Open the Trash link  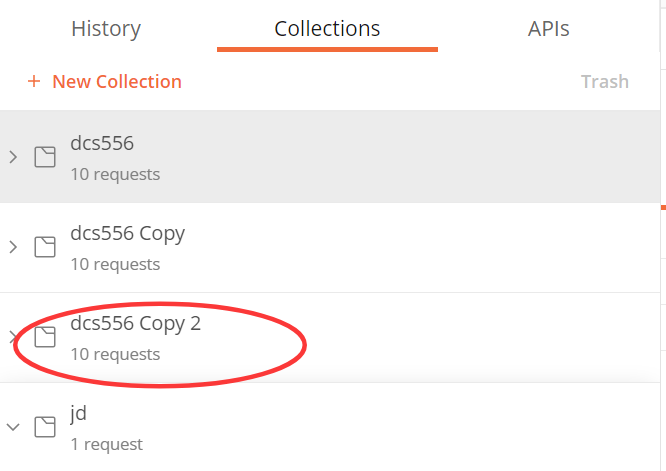click(x=604, y=82)
